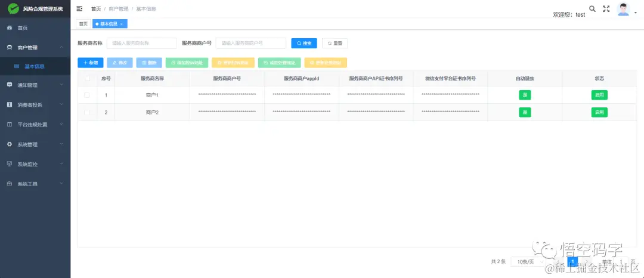Tick the checkbox for row 商户1

(86, 95)
